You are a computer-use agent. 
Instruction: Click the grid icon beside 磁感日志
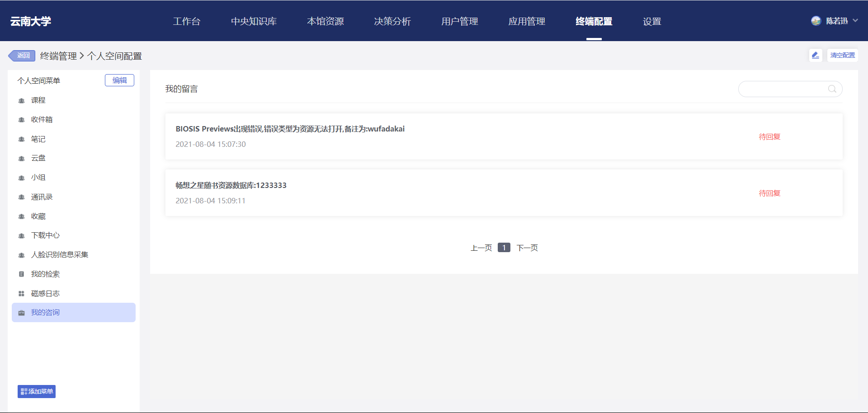pyautogui.click(x=21, y=294)
